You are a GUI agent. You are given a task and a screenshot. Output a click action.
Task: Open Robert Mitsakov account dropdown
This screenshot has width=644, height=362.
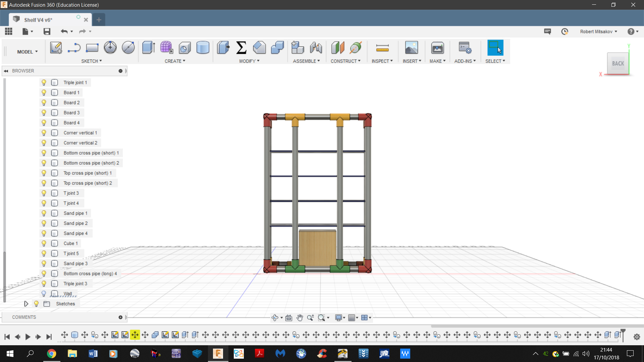pos(599,32)
